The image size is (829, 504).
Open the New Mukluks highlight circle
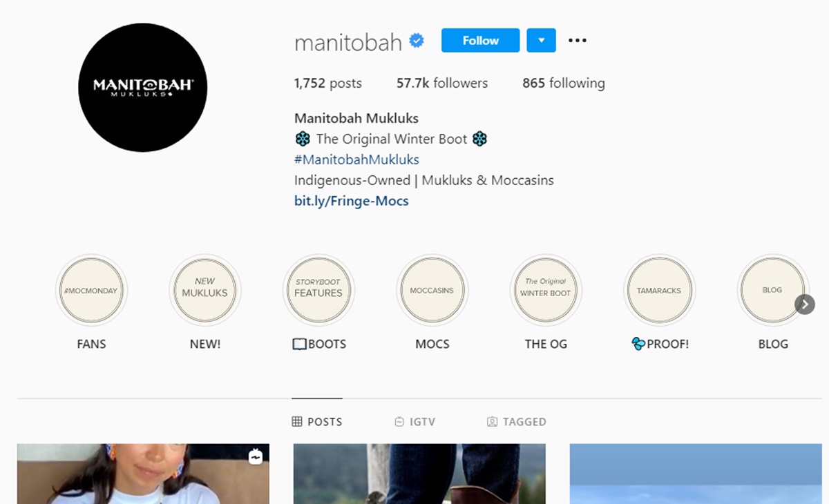(204, 291)
